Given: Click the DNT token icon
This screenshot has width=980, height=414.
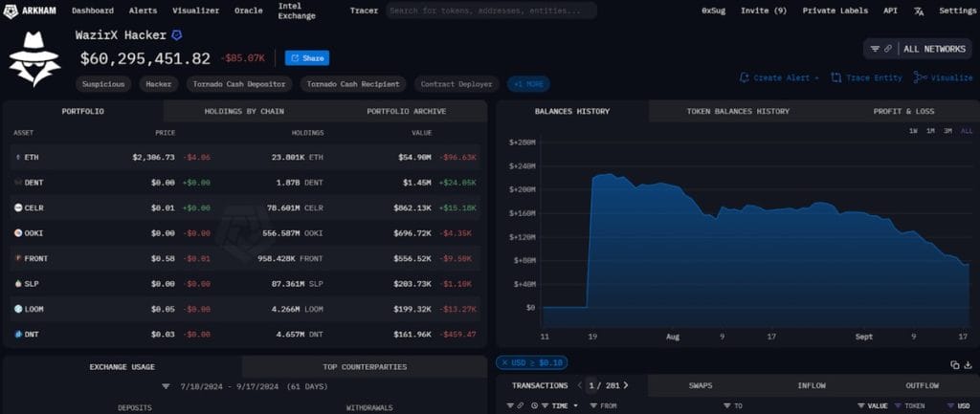Looking at the screenshot, I should tap(18, 335).
